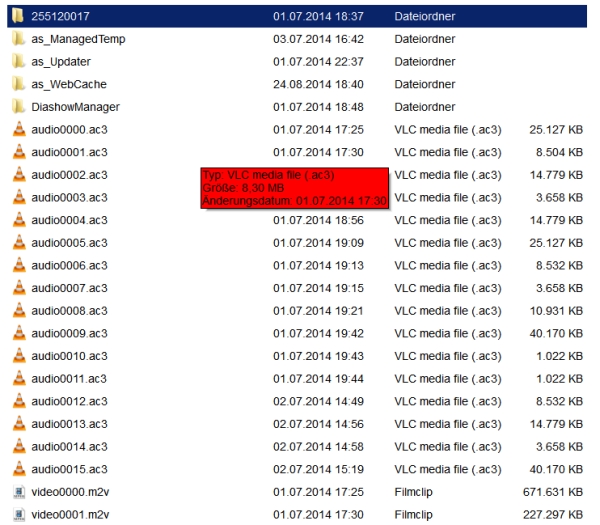
Task: Click the red tooltip showing file type info
Action: [294, 188]
